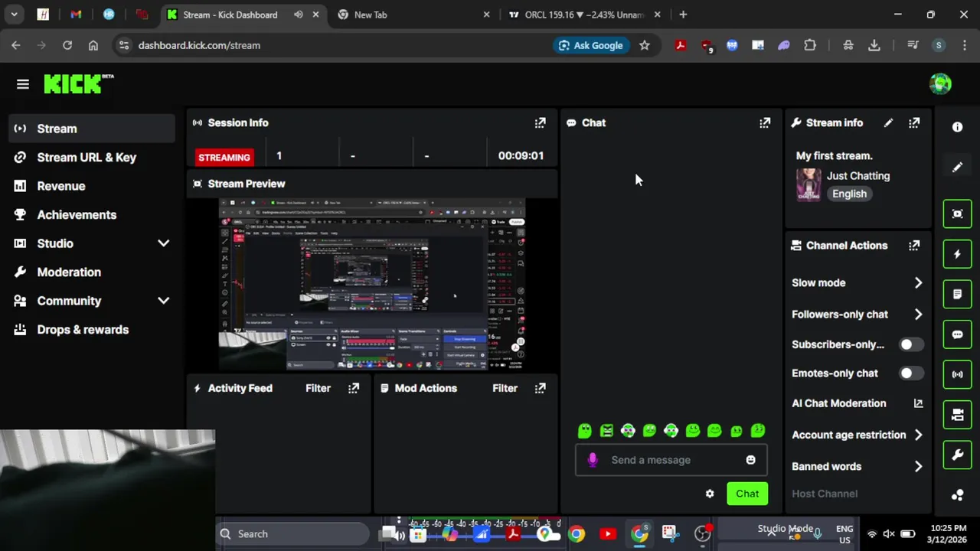The width and height of the screenshot is (980, 551).
Task: Switch to the ORCL 159.16 browser tab
Action: (585, 15)
